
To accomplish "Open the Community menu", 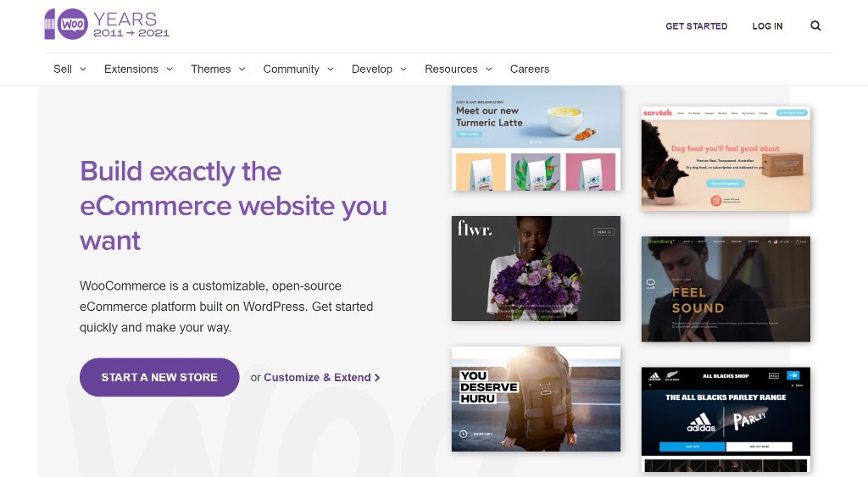I will [292, 69].
